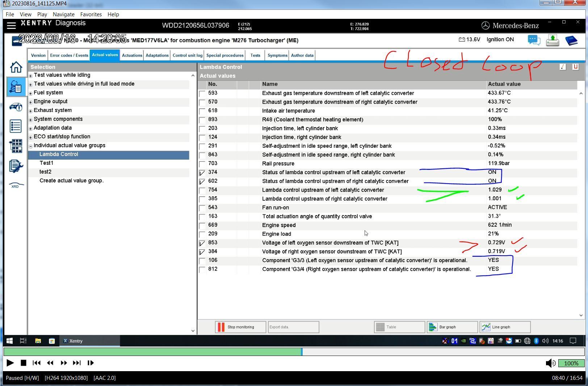Click the Stop monitoring button
The height and width of the screenshot is (386, 588).
tap(240, 327)
